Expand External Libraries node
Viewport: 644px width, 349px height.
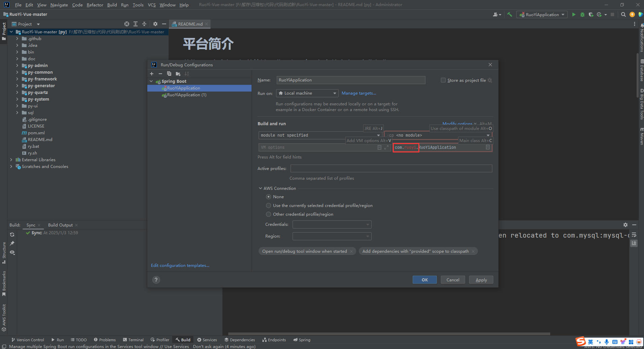[11, 160]
